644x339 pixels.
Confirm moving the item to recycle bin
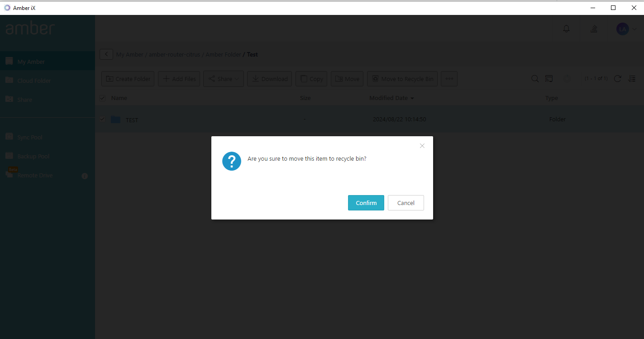click(366, 203)
